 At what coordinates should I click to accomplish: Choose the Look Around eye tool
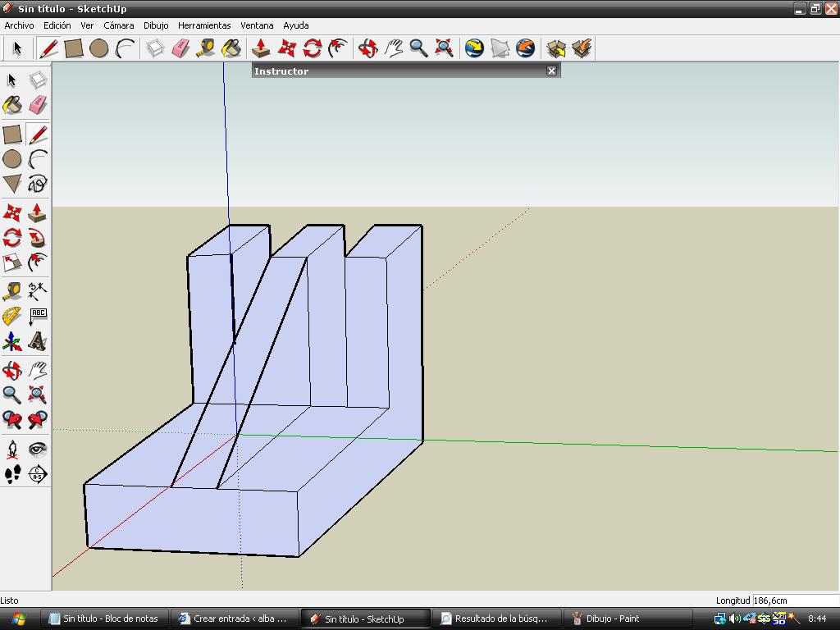[x=38, y=449]
